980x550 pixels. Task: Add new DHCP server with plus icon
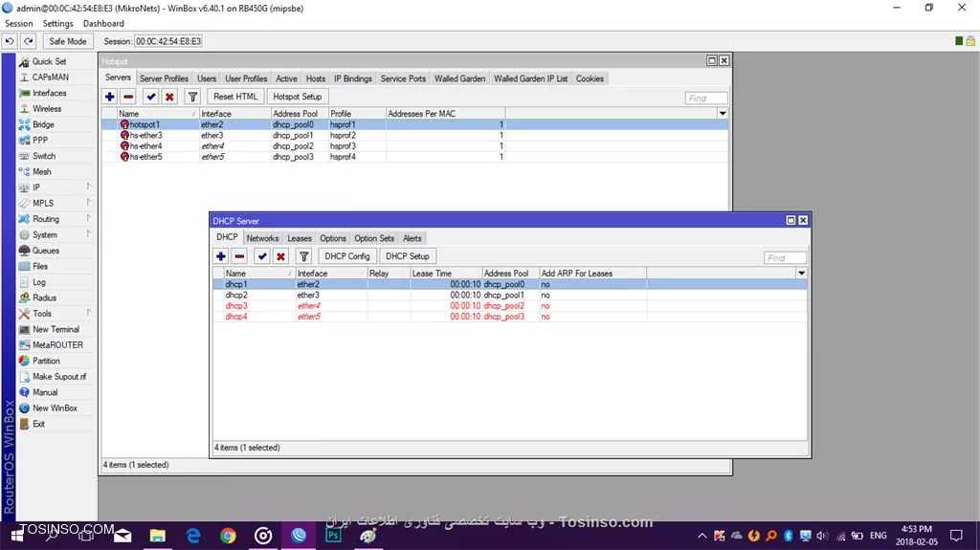[x=221, y=256]
